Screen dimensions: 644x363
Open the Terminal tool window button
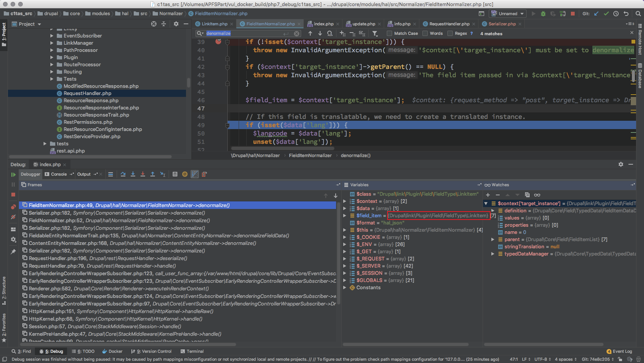[192, 351]
